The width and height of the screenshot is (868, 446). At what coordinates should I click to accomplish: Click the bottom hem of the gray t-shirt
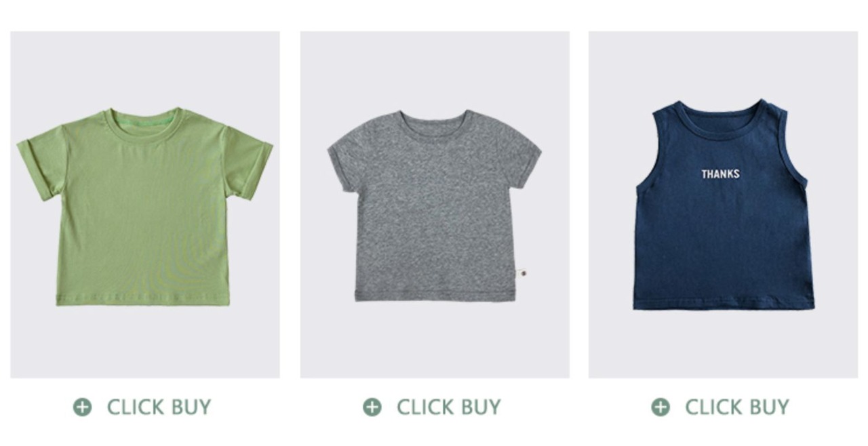(x=435, y=296)
